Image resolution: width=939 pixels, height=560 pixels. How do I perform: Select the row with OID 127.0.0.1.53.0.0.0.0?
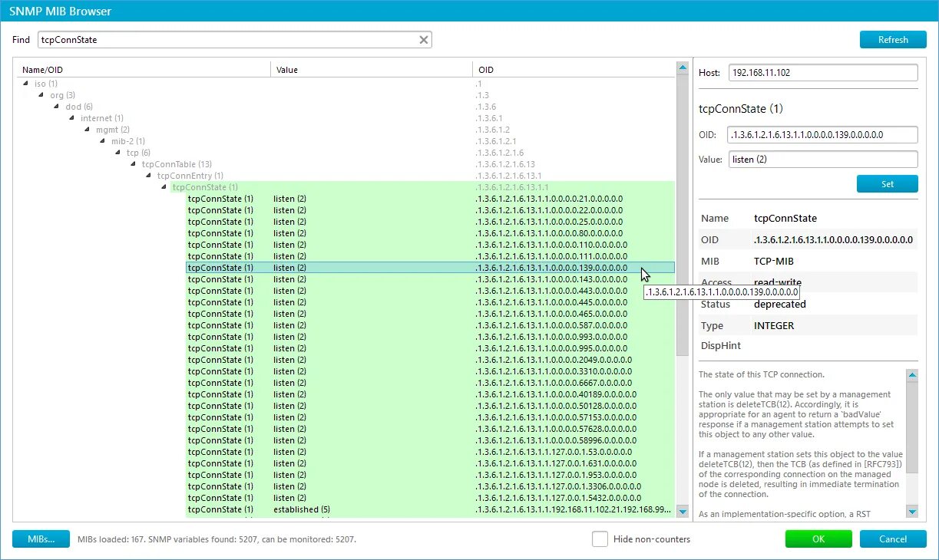click(430, 452)
